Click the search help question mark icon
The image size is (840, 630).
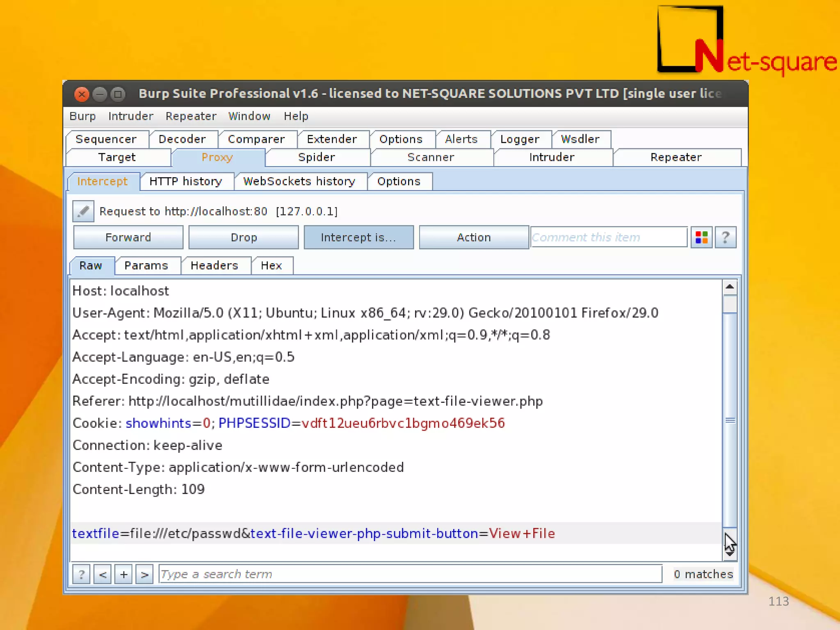tap(81, 574)
